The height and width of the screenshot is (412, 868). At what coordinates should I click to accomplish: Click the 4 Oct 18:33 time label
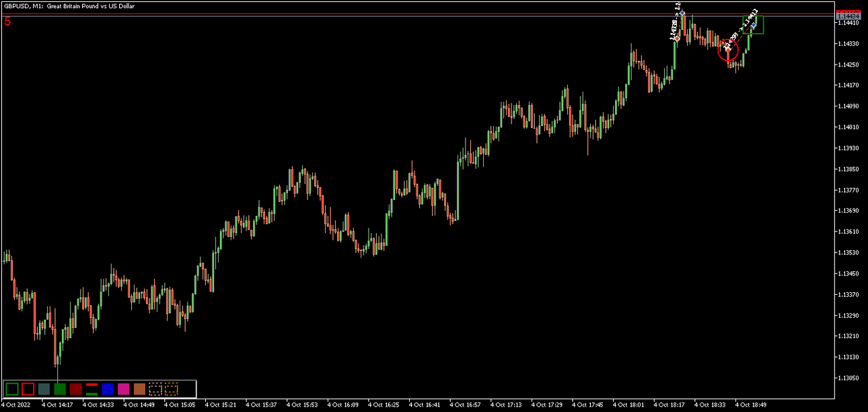(x=709, y=405)
